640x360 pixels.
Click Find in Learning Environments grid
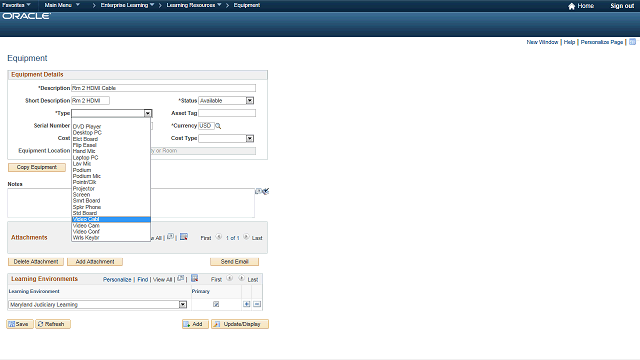(x=142, y=280)
